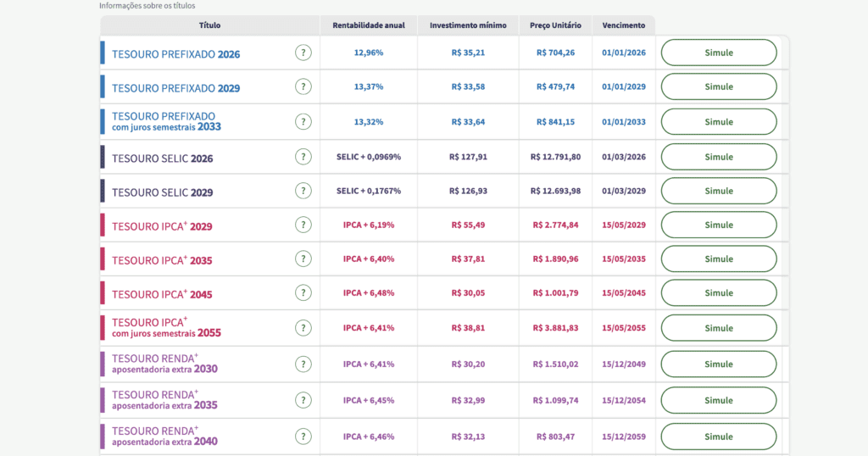
Task: Open Tesouro Renda+ aposentadoria extra 2040
Action: pyautogui.click(x=164, y=436)
